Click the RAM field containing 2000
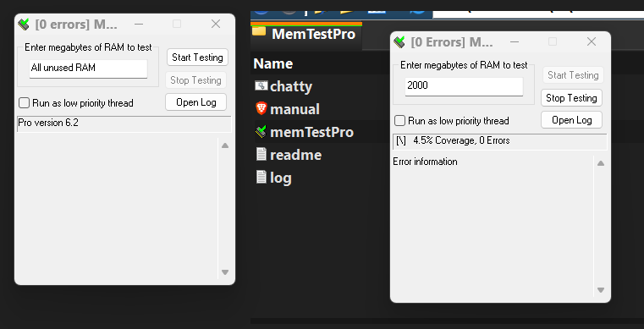This screenshot has height=329, width=644. [x=464, y=86]
